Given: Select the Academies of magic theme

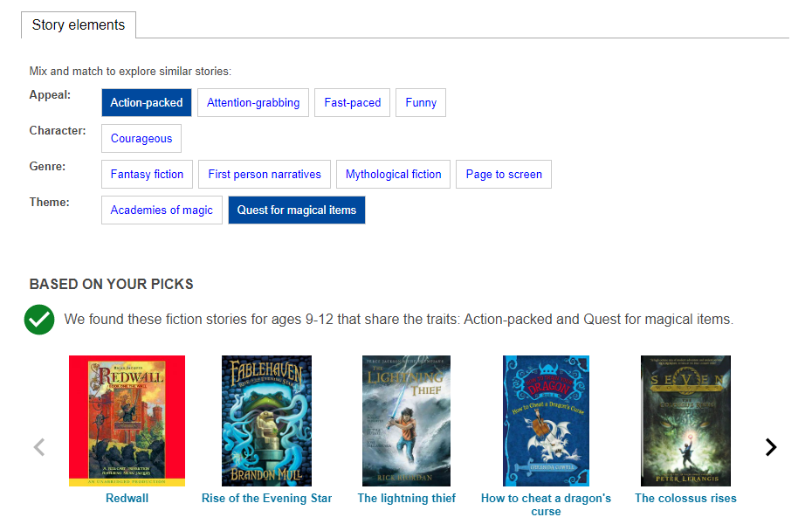Looking at the screenshot, I should click(162, 210).
